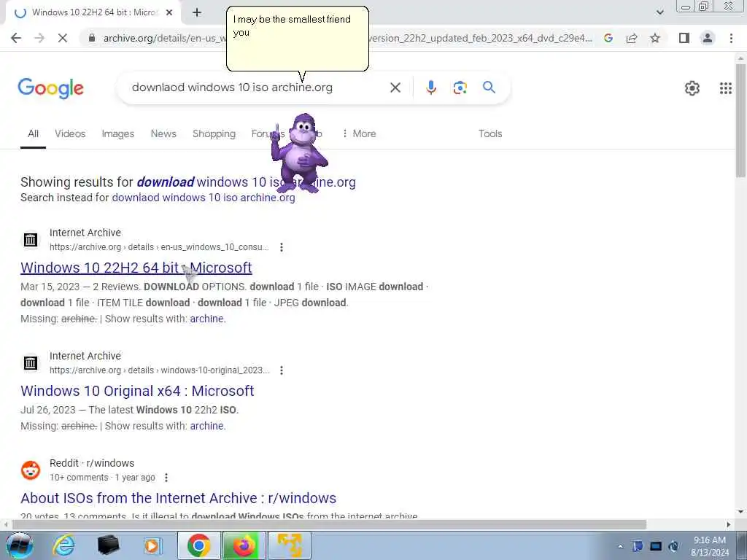
Task: Search by image with Google Lens icon
Action: [460, 87]
